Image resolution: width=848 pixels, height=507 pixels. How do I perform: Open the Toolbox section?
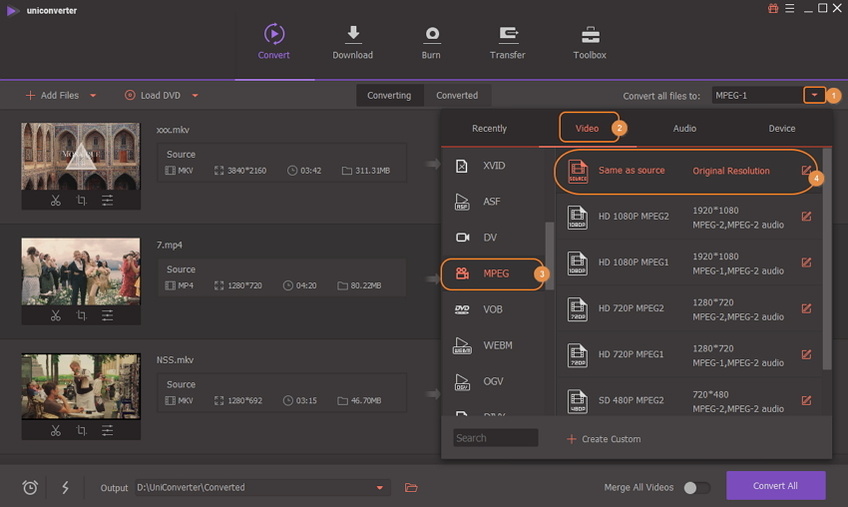[x=589, y=42]
